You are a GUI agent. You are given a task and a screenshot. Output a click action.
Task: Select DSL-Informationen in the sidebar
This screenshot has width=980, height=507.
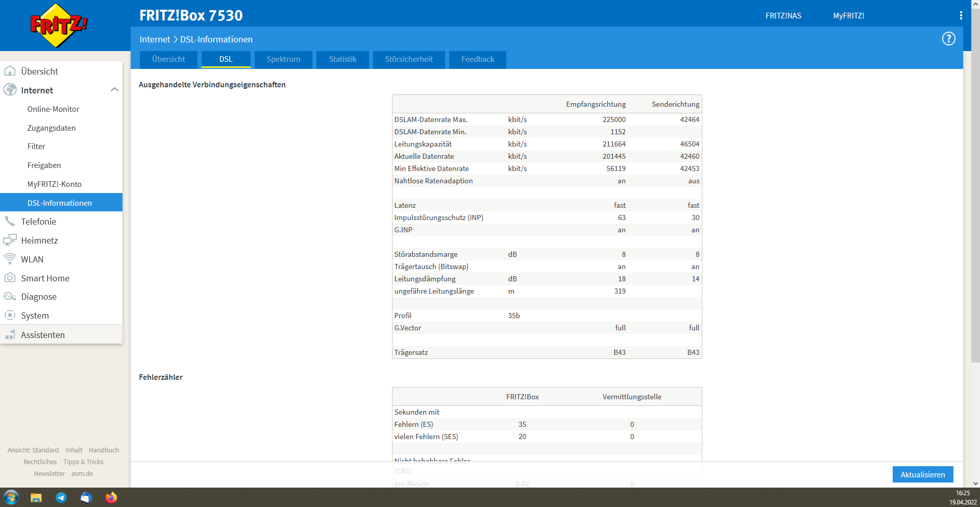pyautogui.click(x=61, y=203)
